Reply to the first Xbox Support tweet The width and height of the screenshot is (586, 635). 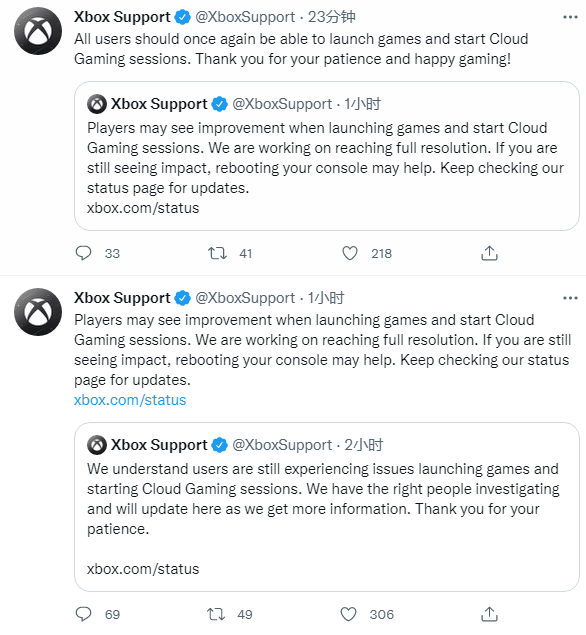point(84,253)
